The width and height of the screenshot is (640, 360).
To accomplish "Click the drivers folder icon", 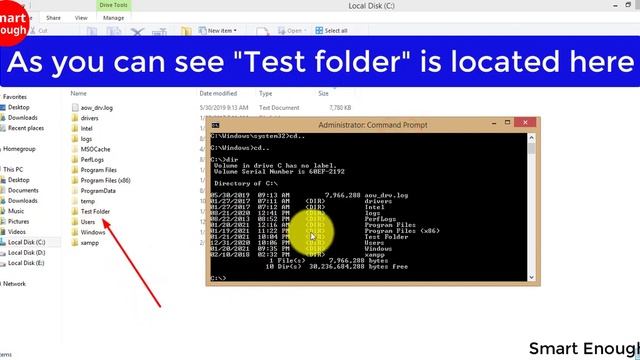I will coord(75,118).
